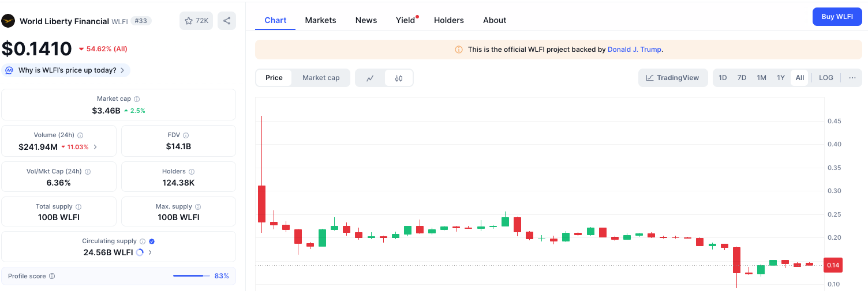Select the Price chart toggle
Screen dimensions: 868x291
pyautogui.click(x=274, y=78)
